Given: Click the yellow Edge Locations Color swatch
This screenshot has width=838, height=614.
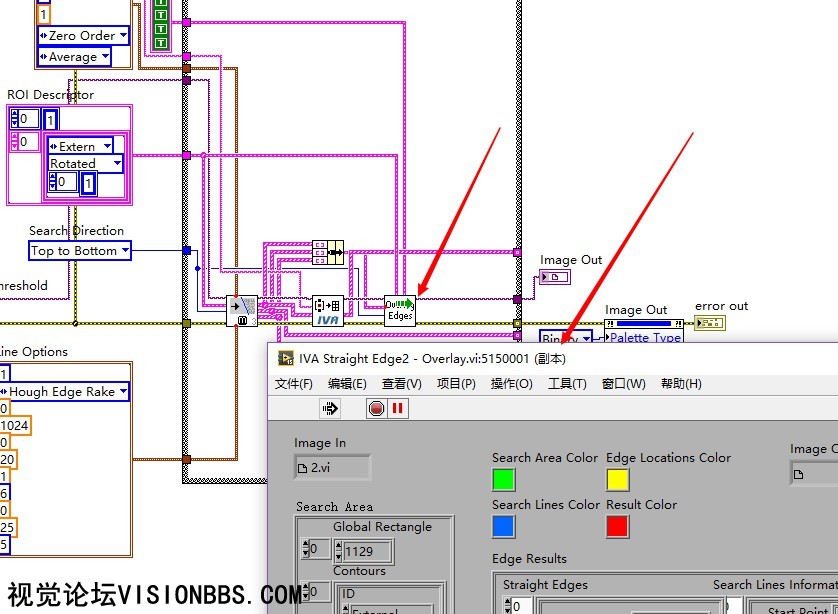Looking at the screenshot, I should tap(619, 481).
